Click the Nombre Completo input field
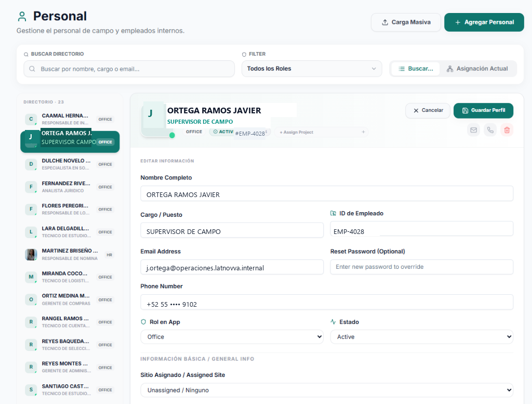This screenshot has height=404, width=532. click(327, 193)
